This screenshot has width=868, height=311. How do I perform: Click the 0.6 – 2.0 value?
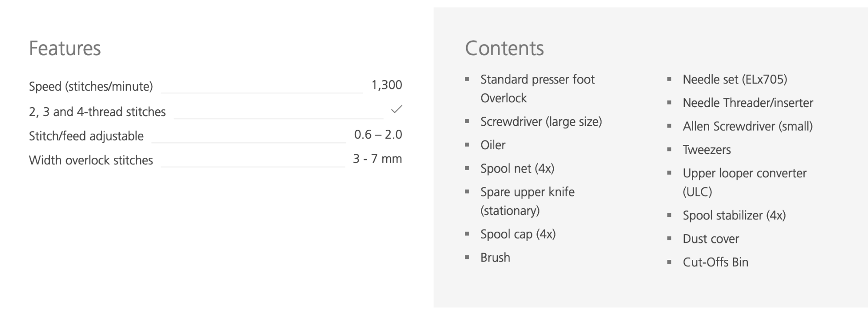[378, 134]
